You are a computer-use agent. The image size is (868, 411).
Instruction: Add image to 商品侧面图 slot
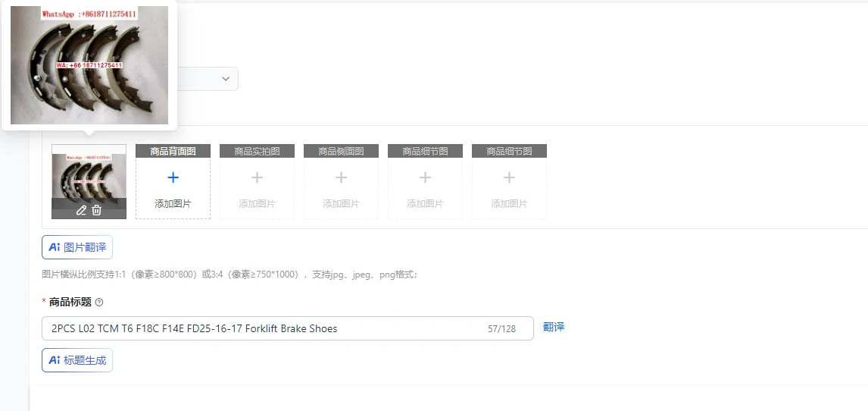coord(341,182)
